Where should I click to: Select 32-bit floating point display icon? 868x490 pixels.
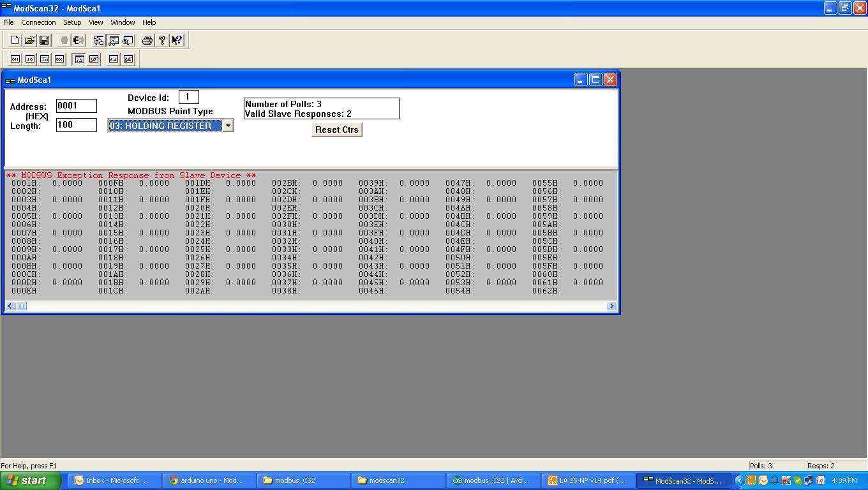coord(79,59)
